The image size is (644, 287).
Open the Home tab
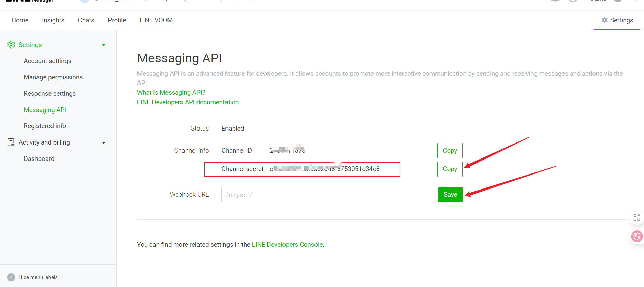point(20,20)
